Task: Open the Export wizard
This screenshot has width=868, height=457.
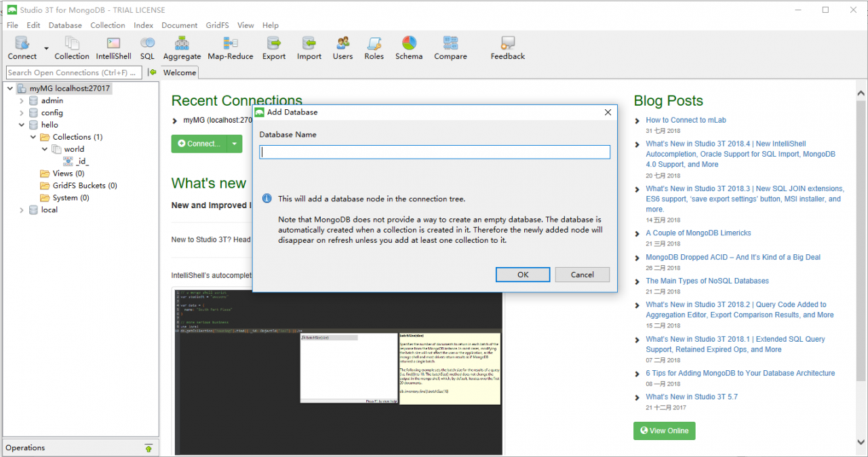Action: [x=273, y=47]
